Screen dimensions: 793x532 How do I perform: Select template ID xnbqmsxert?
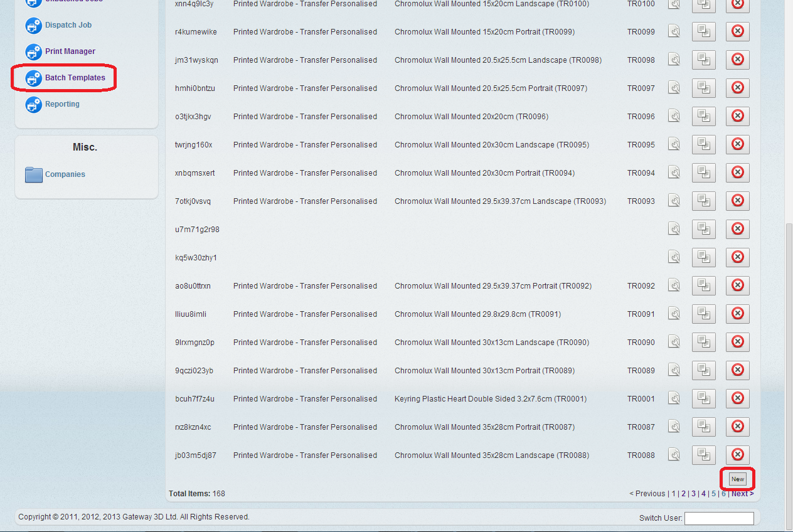click(x=195, y=173)
